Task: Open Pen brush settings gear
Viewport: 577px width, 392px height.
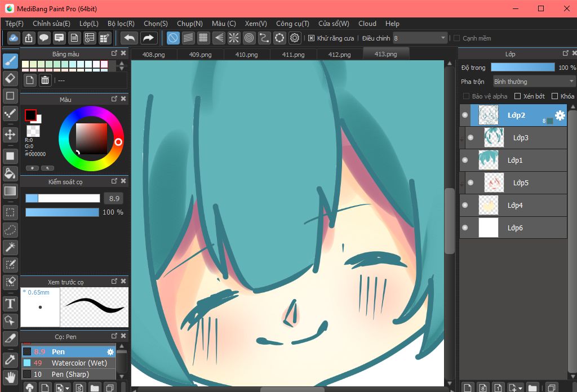Action: tap(110, 352)
